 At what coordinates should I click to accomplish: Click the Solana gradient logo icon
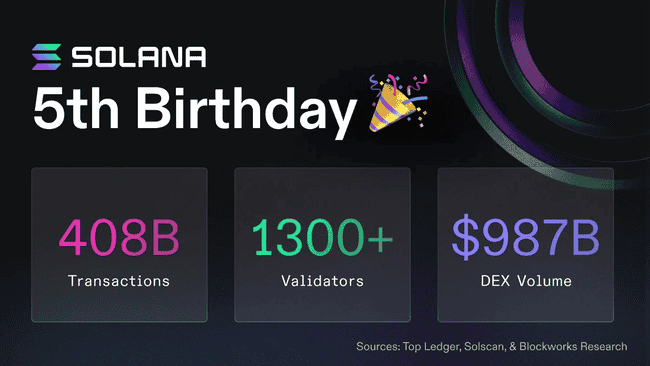tap(46, 57)
